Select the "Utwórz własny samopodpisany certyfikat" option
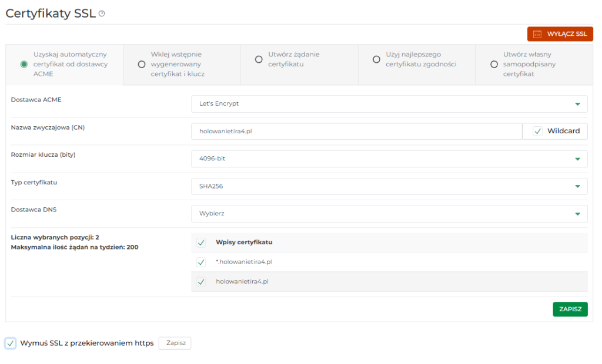 pyautogui.click(x=494, y=65)
